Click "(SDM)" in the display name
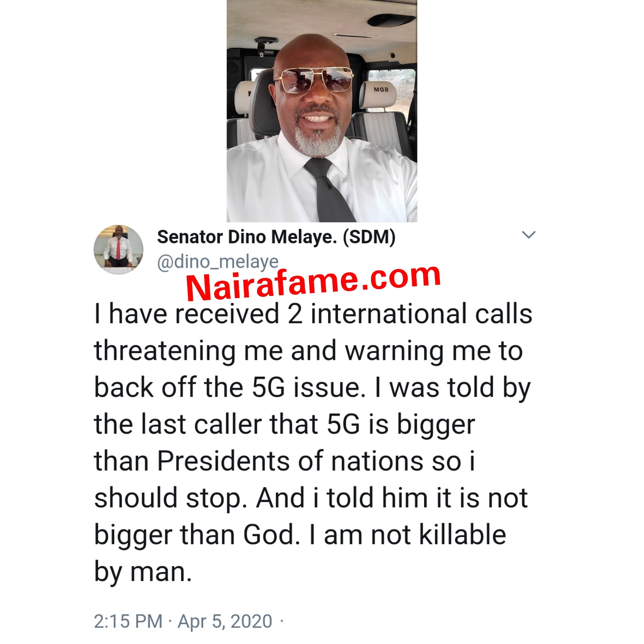Image resolution: width=644 pixels, height=644 pixels. pyautogui.click(x=369, y=237)
